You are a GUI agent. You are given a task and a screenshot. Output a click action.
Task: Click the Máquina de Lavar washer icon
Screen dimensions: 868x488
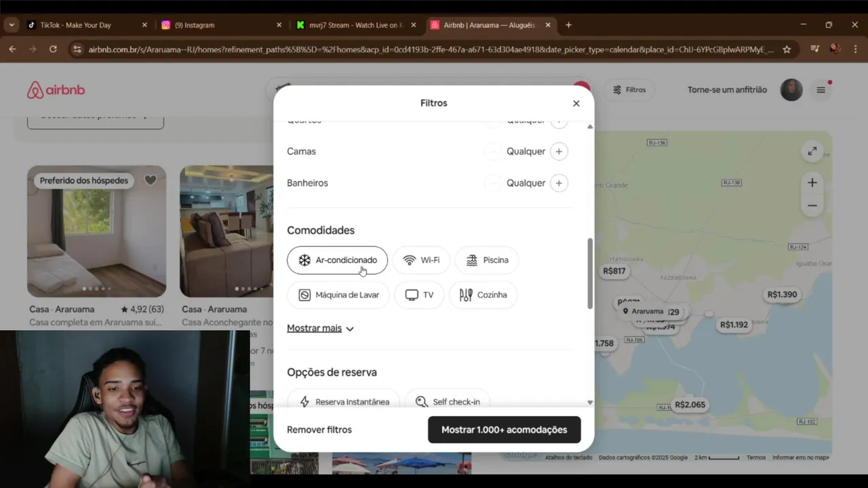coord(304,295)
